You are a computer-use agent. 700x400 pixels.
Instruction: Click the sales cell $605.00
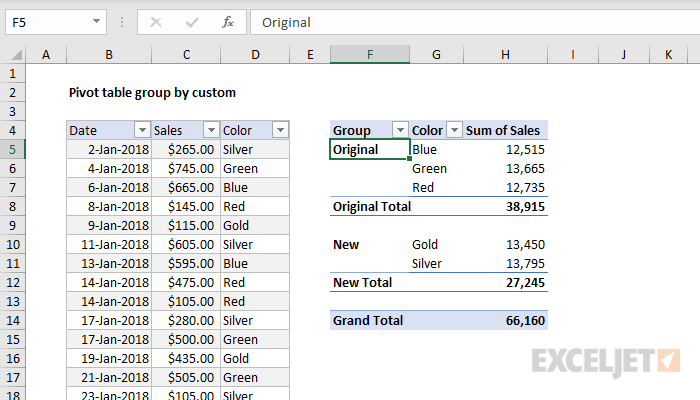click(x=186, y=244)
